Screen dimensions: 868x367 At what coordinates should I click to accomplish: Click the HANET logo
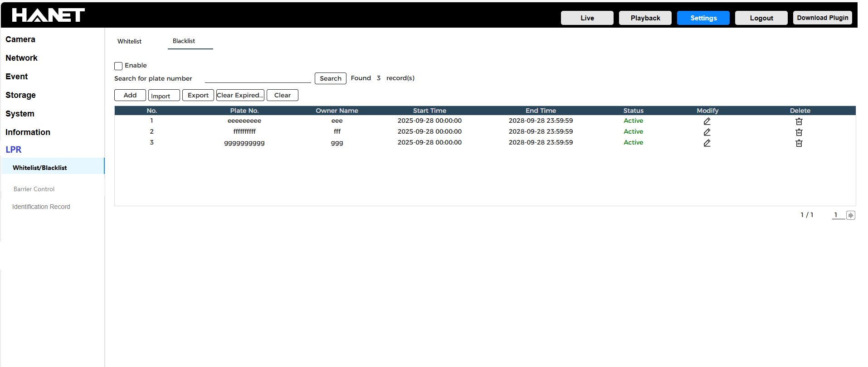[x=48, y=15]
